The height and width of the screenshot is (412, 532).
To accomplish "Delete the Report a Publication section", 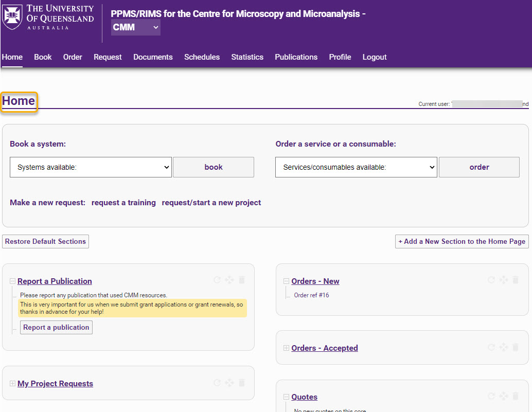I will 241,280.
